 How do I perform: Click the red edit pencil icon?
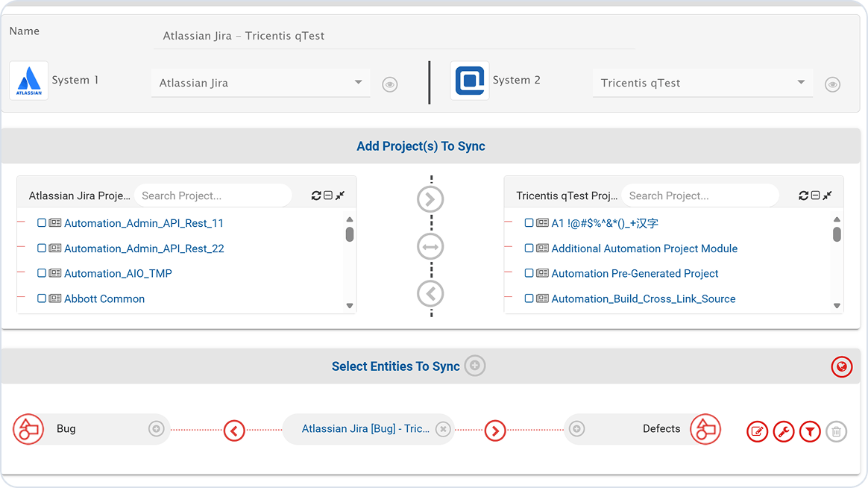(758, 431)
